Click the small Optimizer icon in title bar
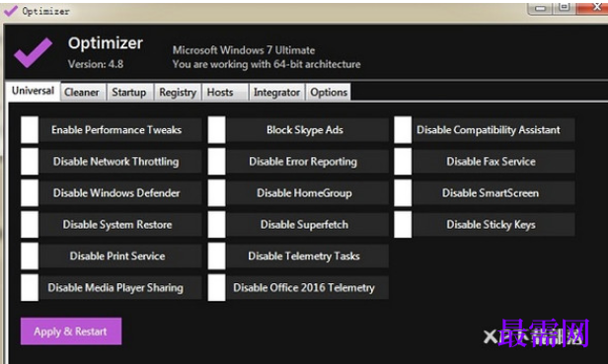 (x=11, y=11)
